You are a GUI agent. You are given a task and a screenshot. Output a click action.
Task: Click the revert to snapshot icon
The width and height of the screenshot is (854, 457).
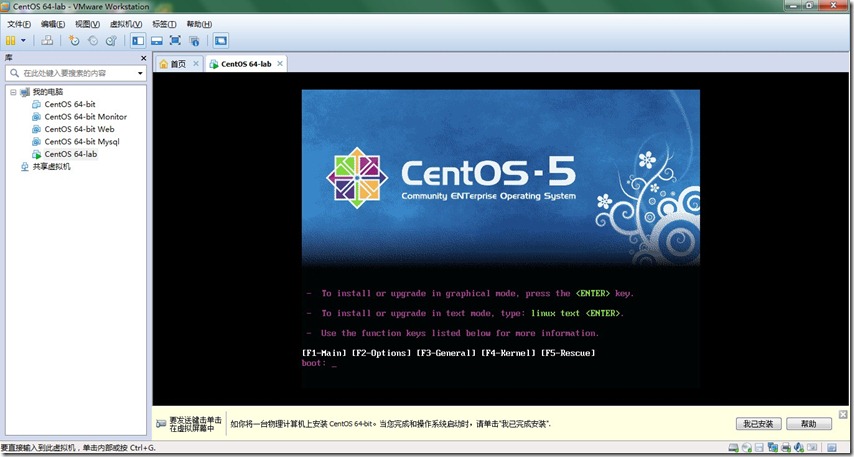(x=93, y=40)
